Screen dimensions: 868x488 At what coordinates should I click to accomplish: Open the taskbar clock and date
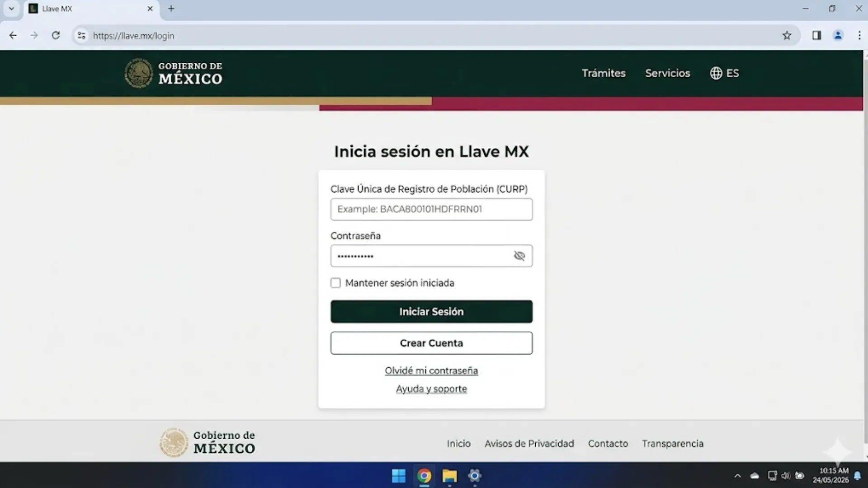[x=831, y=475]
